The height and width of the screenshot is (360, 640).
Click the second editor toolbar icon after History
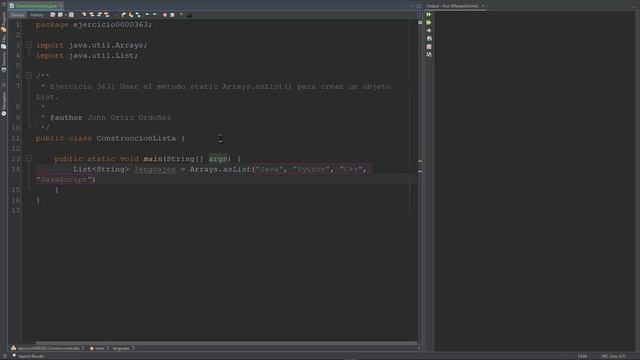(60, 15)
